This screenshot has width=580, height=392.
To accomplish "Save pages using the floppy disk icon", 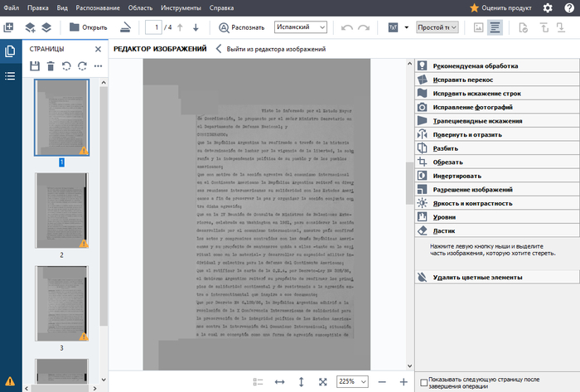I will coord(35,65).
